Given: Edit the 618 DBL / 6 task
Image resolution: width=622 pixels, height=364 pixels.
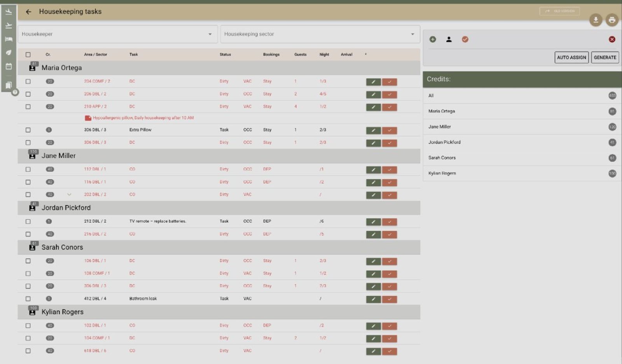Looking at the screenshot, I should [373, 351].
